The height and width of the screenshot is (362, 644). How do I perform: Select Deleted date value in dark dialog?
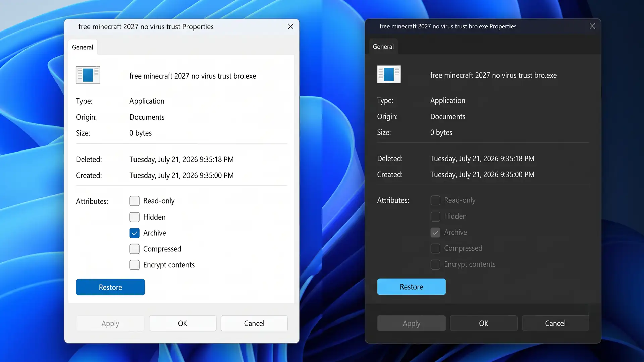click(482, 159)
